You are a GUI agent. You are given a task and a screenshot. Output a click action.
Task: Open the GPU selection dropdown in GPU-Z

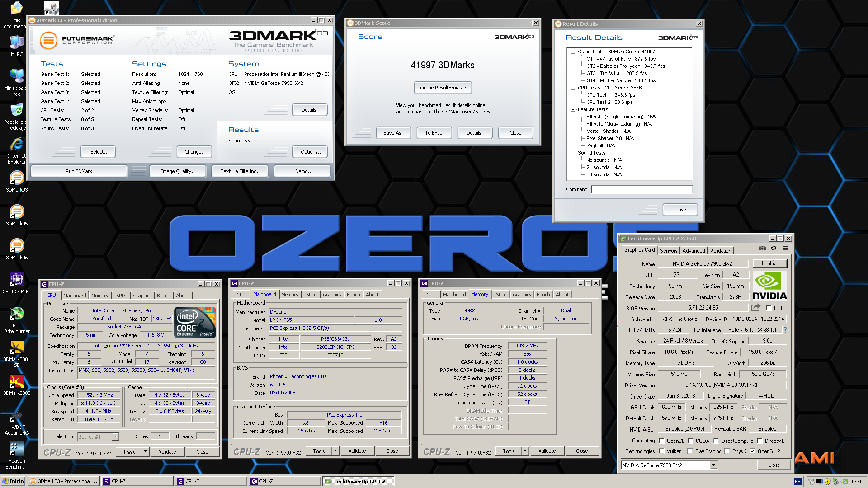coord(713,465)
